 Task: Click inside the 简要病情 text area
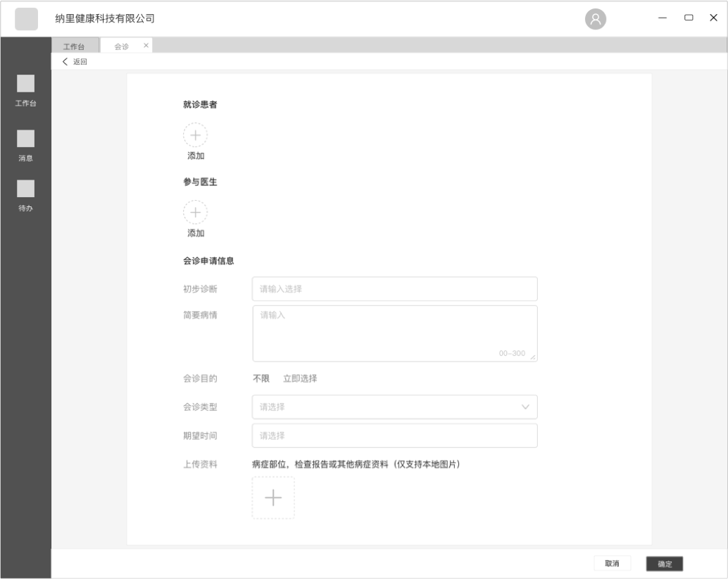pos(394,331)
